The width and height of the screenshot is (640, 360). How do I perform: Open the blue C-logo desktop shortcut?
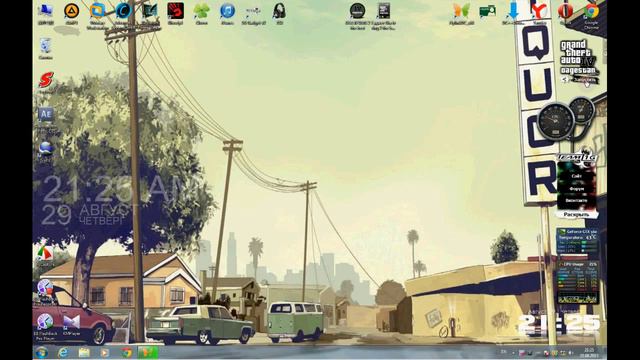pyautogui.click(x=123, y=13)
